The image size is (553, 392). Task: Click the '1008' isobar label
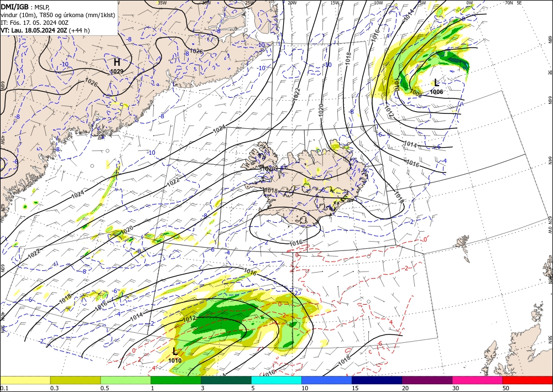pyautogui.click(x=416, y=94)
